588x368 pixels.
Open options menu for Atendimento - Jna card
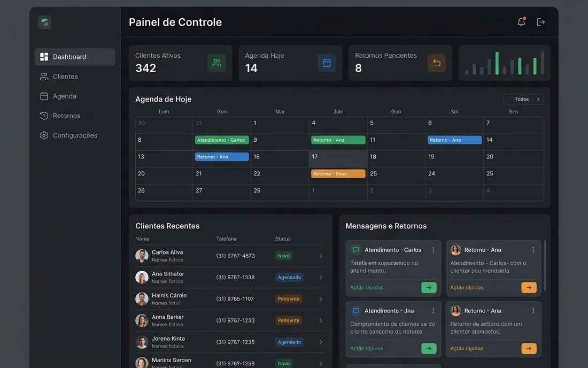pyautogui.click(x=433, y=311)
